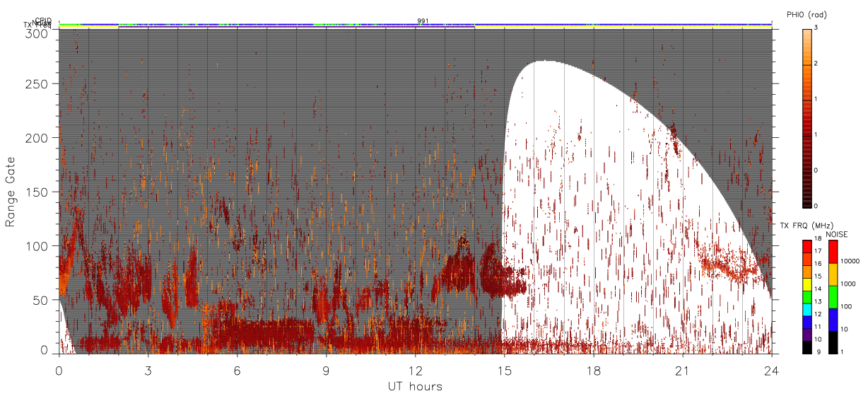Click the 'UT hours' x-axis title
The height and width of the screenshot is (401, 868).
[414, 386]
